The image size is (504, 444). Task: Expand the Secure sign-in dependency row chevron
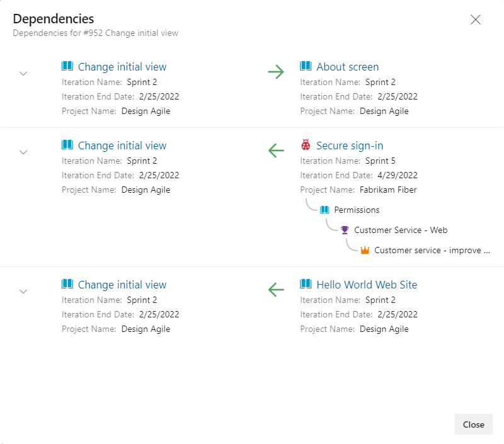click(x=23, y=152)
